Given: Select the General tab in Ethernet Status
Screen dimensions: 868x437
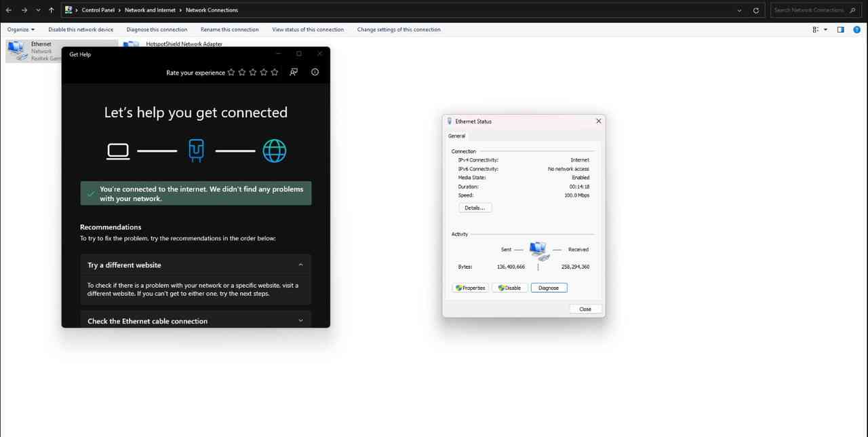Looking at the screenshot, I should 456,136.
